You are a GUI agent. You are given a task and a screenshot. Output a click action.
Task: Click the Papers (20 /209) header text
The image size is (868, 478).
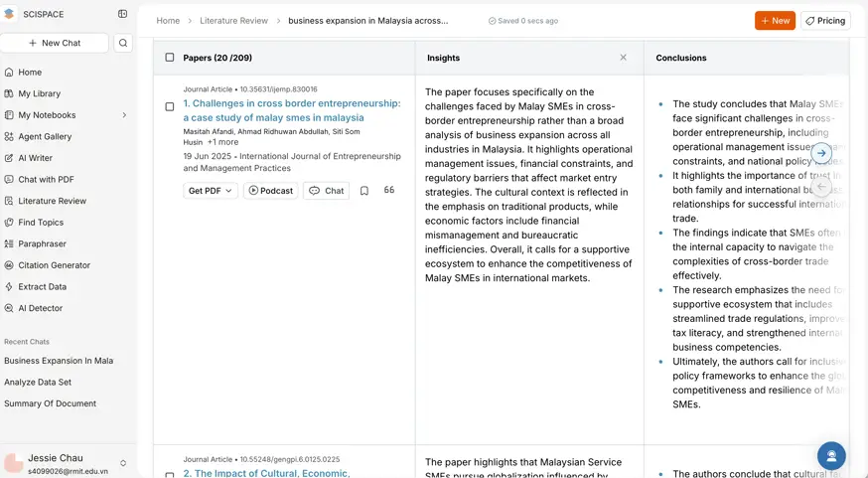[x=217, y=58]
